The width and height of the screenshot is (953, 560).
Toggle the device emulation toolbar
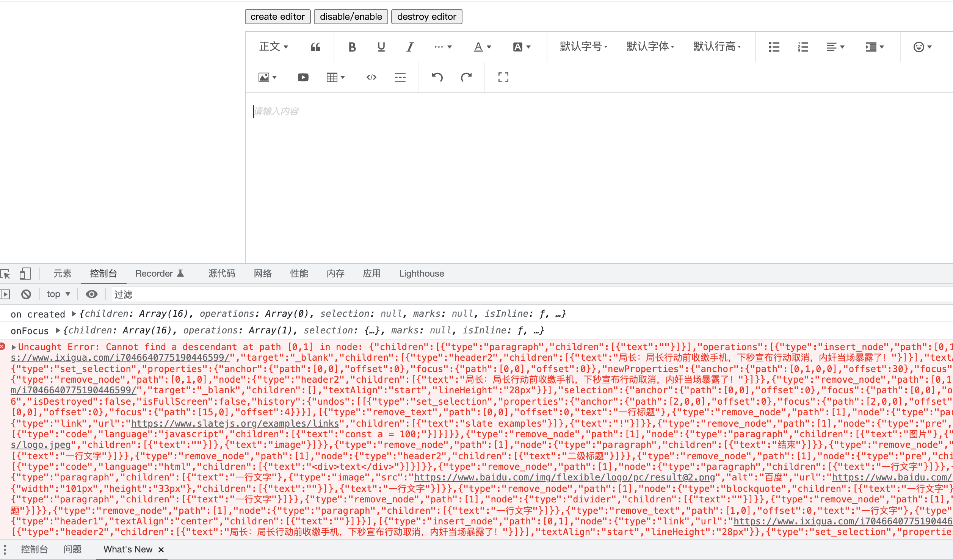(x=25, y=274)
